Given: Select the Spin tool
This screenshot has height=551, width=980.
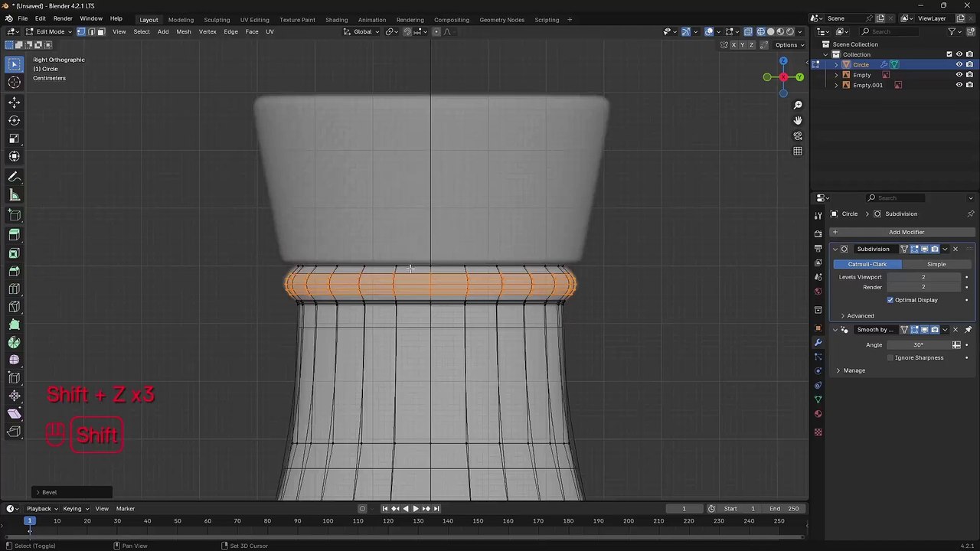Looking at the screenshot, I should click(14, 342).
